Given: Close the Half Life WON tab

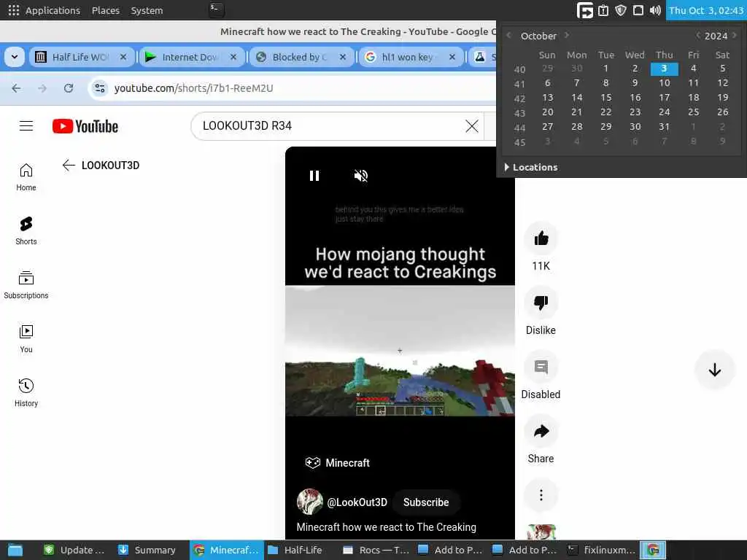Looking at the screenshot, I should click(123, 57).
